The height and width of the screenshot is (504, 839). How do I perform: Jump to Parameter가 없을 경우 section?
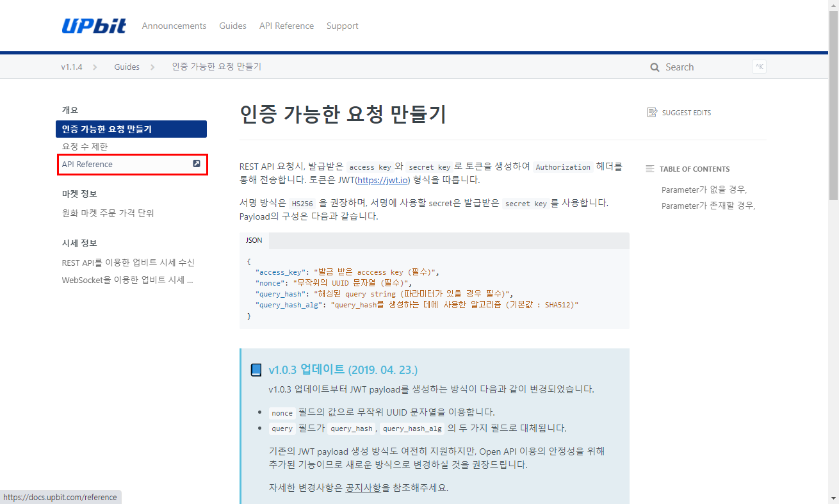704,190
